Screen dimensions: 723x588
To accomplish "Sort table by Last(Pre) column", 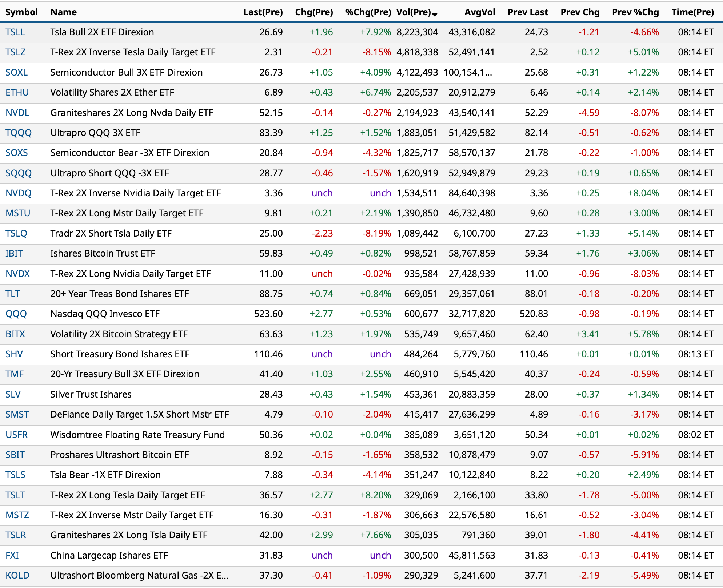I will pos(263,12).
